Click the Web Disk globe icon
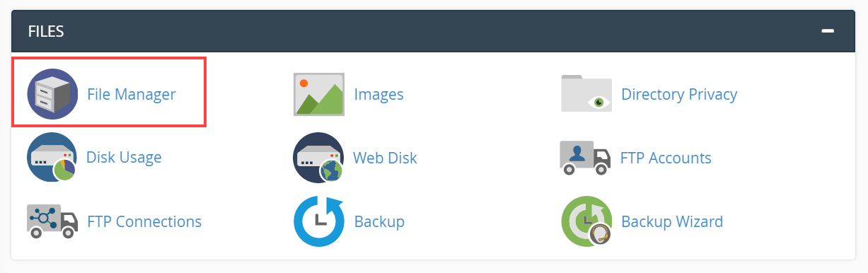Screen dimensions: 868x273 (x=318, y=157)
